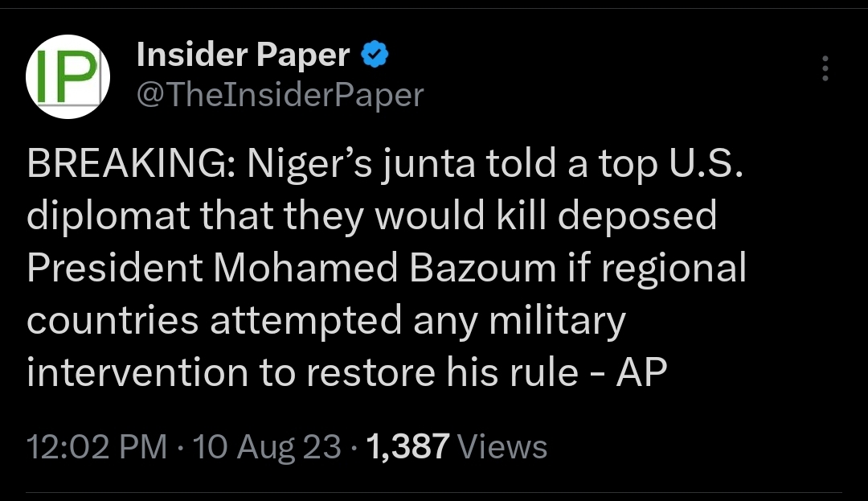Open the 1,387 view count number
868x501 pixels.
[407, 446]
